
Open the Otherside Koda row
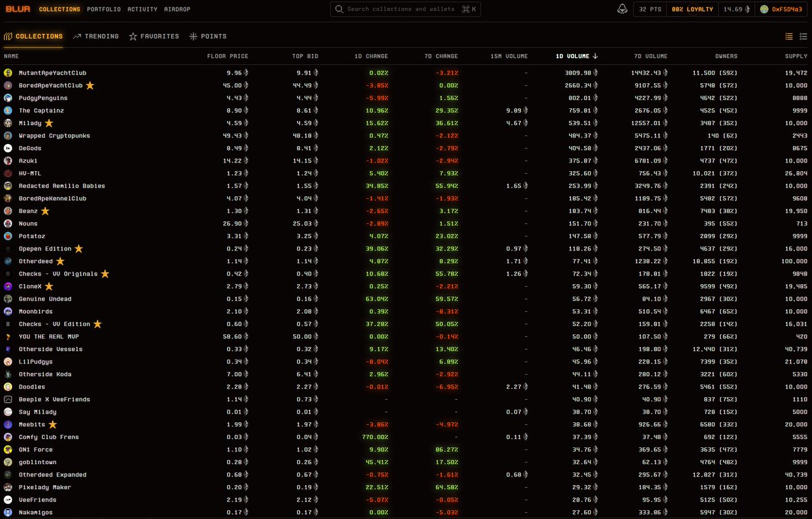coord(406,374)
